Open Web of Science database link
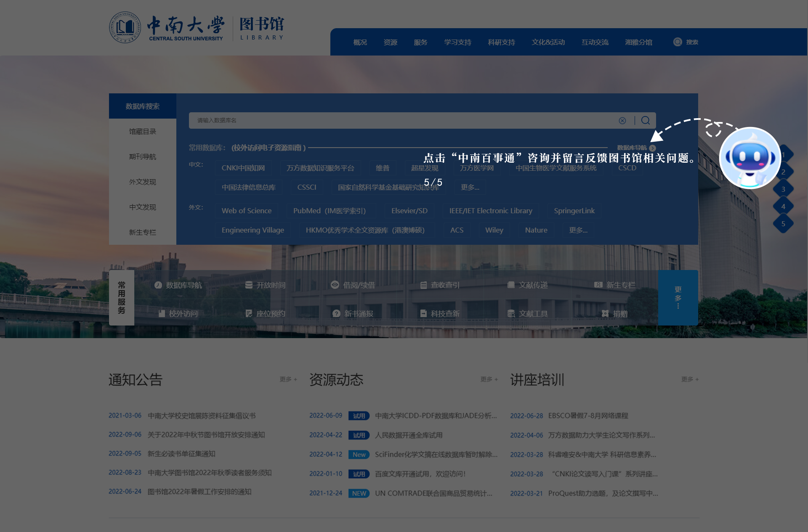 click(x=246, y=211)
